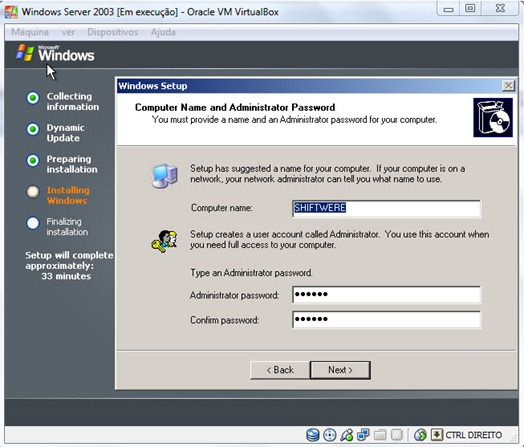Click the Windows flag logo

(25, 53)
